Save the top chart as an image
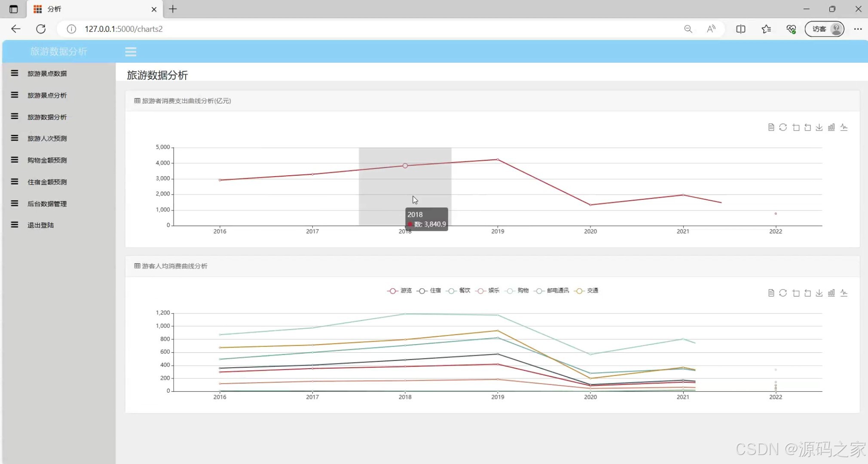Screen dimensions: 868x464 pyautogui.click(x=819, y=127)
